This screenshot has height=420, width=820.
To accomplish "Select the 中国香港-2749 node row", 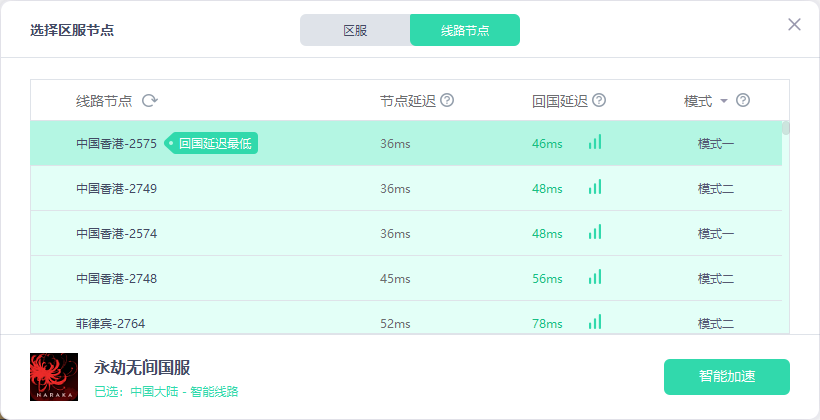I will pos(116,189).
